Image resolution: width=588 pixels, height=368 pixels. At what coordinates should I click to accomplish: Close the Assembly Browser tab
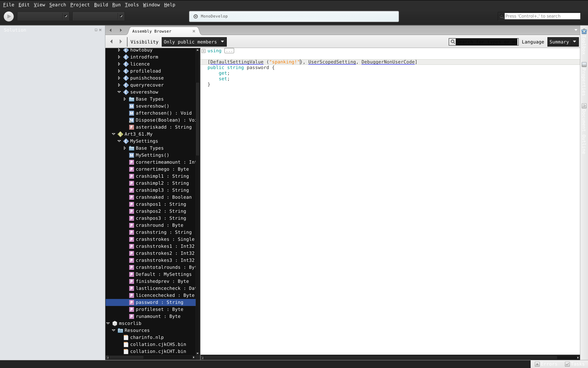pos(194,31)
